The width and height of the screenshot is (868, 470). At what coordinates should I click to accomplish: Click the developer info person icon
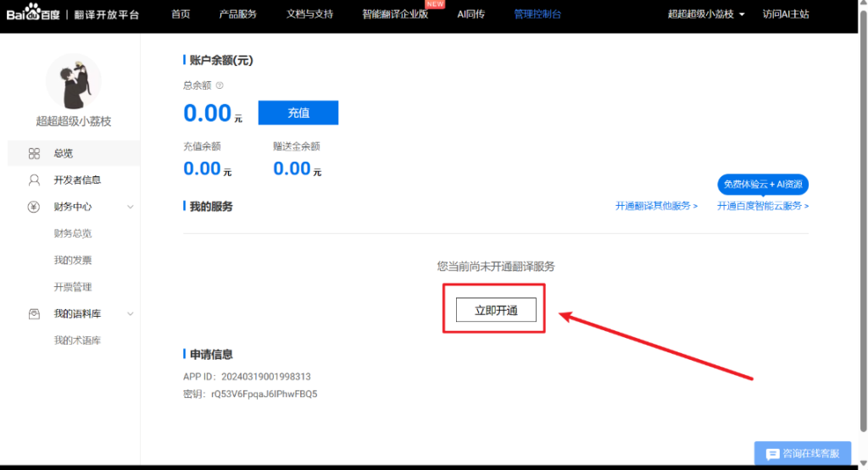34,180
